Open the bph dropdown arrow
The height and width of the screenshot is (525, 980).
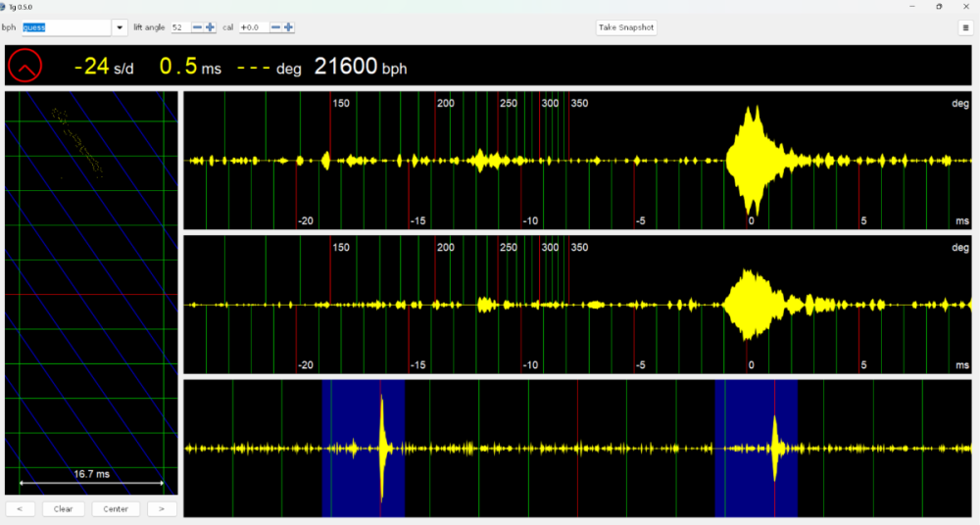tap(120, 27)
